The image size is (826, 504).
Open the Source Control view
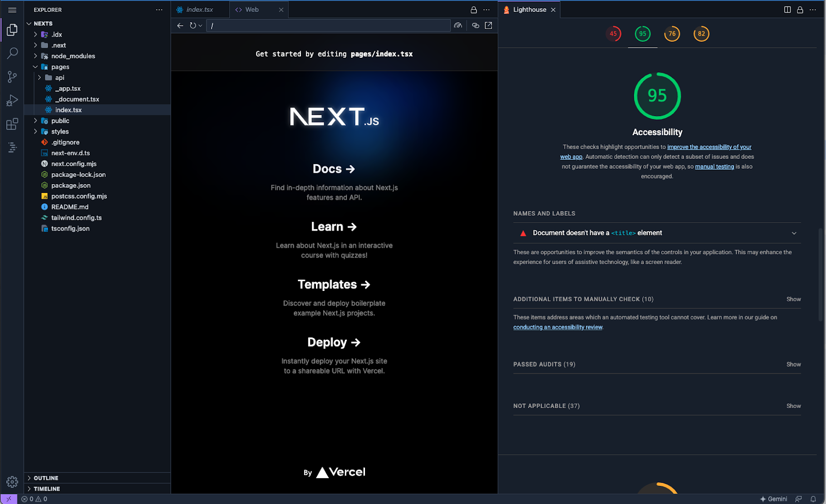coord(12,77)
